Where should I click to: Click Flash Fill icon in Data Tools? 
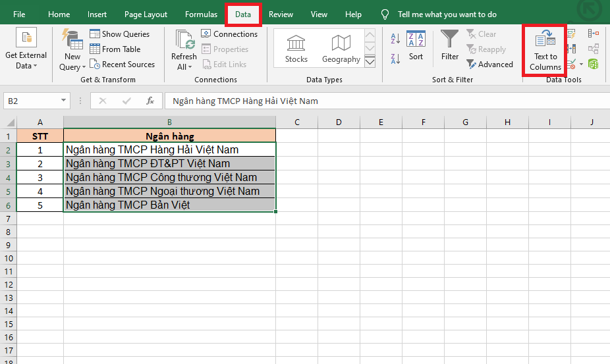click(x=571, y=34)
